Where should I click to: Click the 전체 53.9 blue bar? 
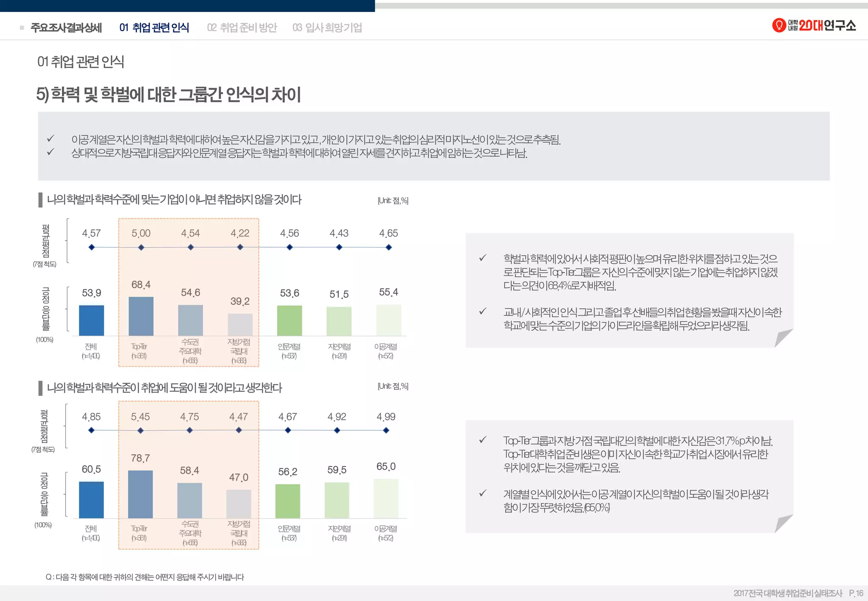click(x=92, y=320)
